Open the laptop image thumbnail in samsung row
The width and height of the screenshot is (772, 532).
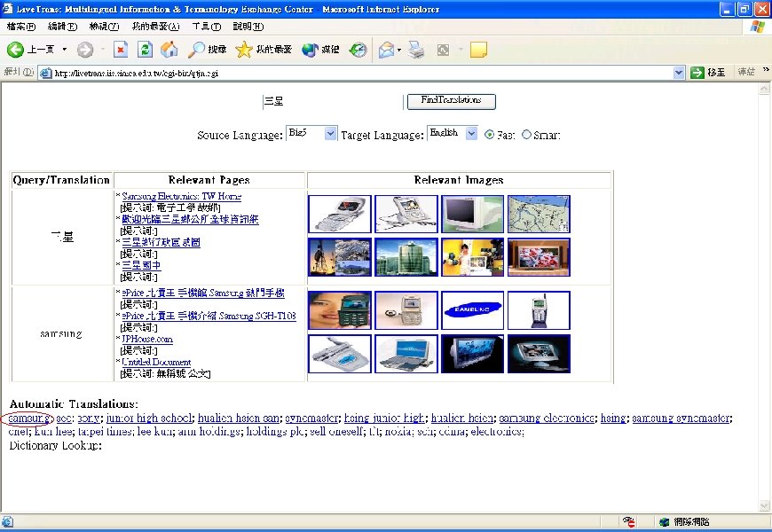[x=406, y=354]
